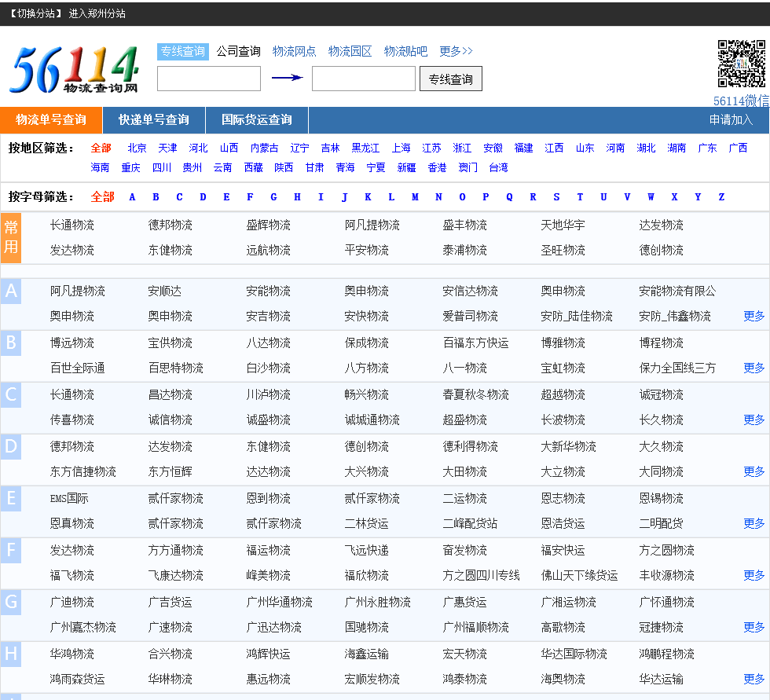Focus the destination city input field

tap(363, 79)
